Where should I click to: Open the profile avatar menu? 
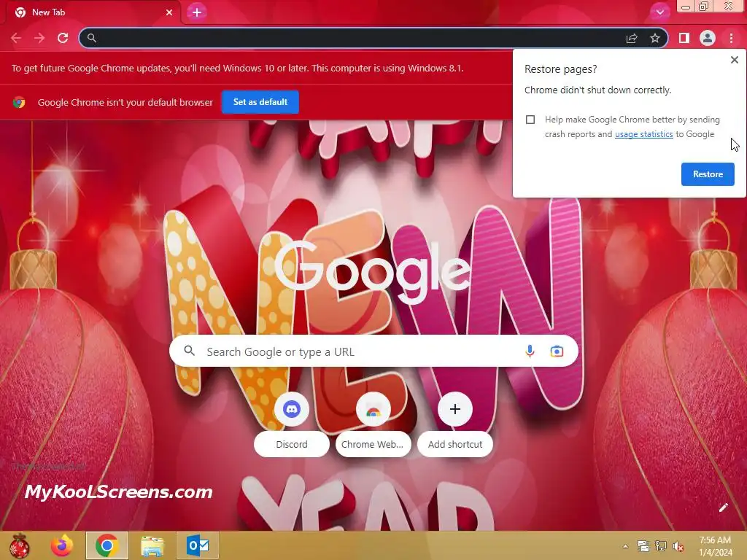(x=708, y=38)
